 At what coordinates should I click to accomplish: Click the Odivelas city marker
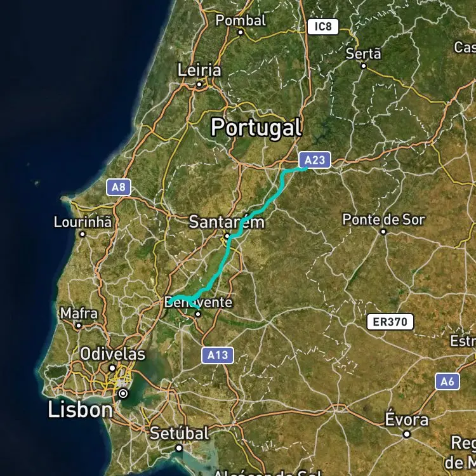click(112, 368)
